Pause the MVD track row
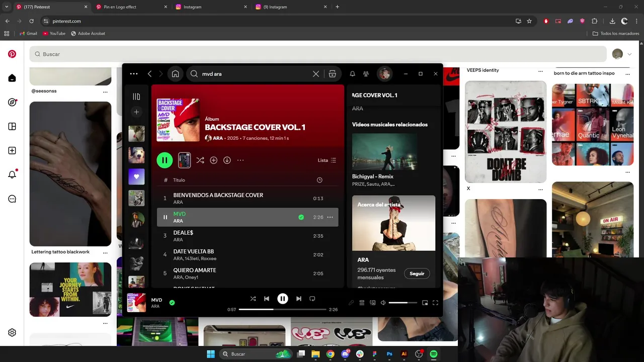The height and width of the screenshot is (362, 644). 165,217
